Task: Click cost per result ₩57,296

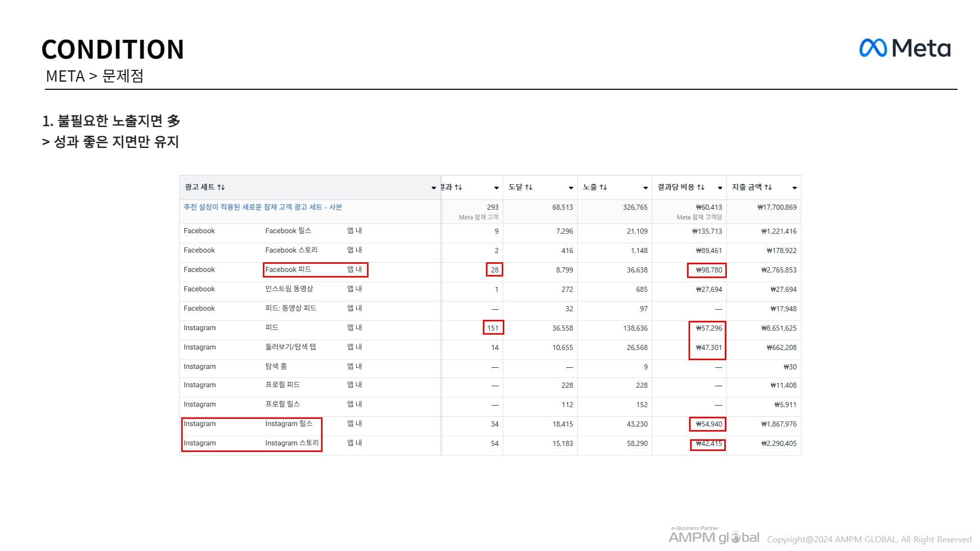Action: tap(709, 328)
